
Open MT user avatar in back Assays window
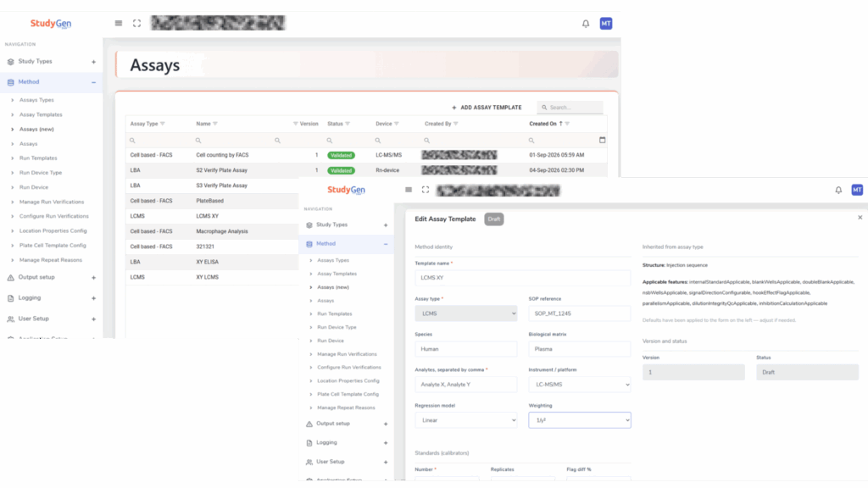pyautogui.click(x=606, y=23)
